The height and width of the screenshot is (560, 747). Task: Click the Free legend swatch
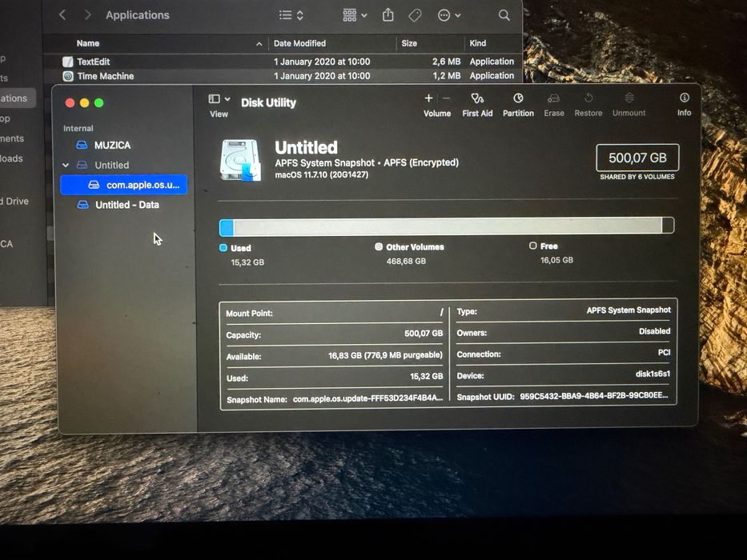click(x=533, y=246)
